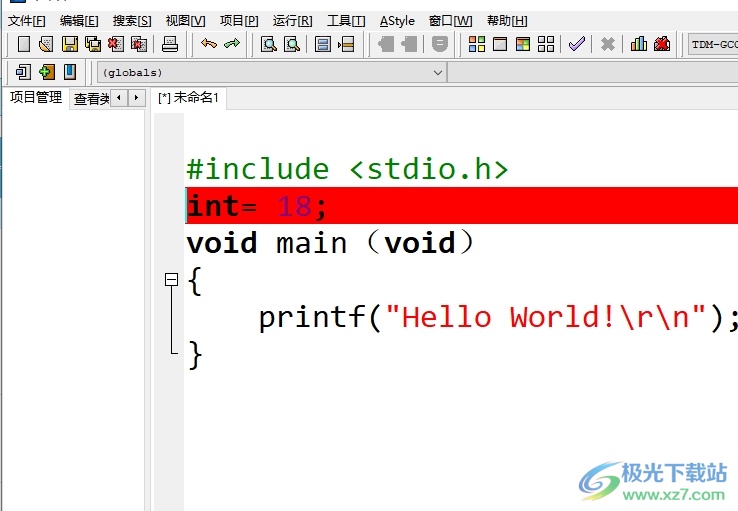738x511 pixels.
Task: Open the profile analysis chart icon
Action: [639, 44]
